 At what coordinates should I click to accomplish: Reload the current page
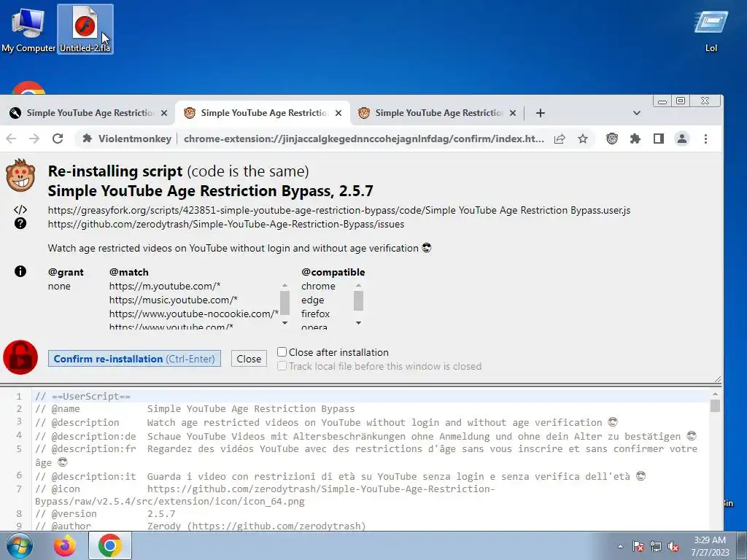[x=58, y=139]
